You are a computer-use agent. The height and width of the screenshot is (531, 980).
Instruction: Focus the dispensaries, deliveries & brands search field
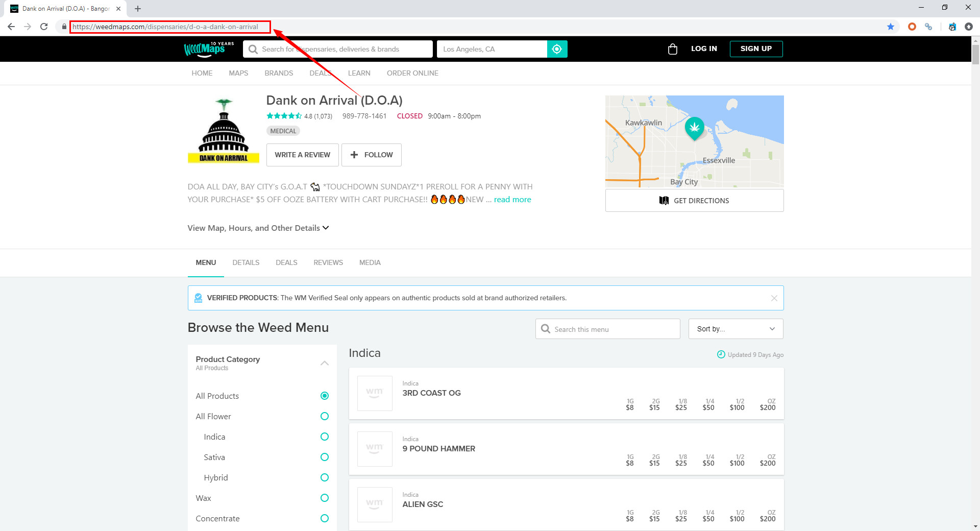[338, 49]
